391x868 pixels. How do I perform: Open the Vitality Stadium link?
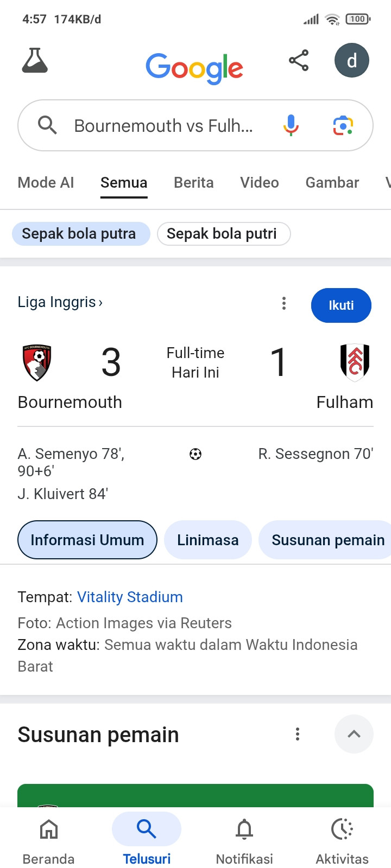point(130,597)
